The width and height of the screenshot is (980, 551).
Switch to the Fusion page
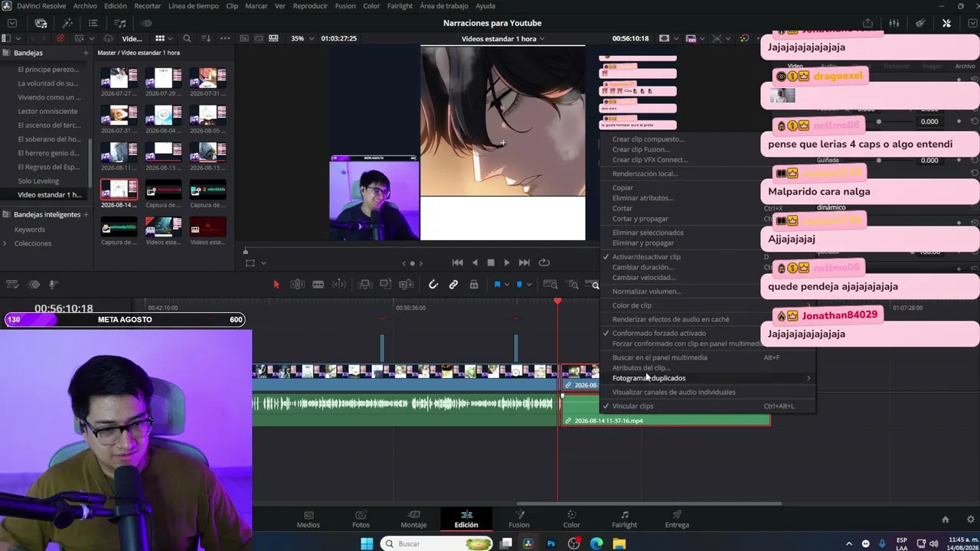(x=519, y=520)
